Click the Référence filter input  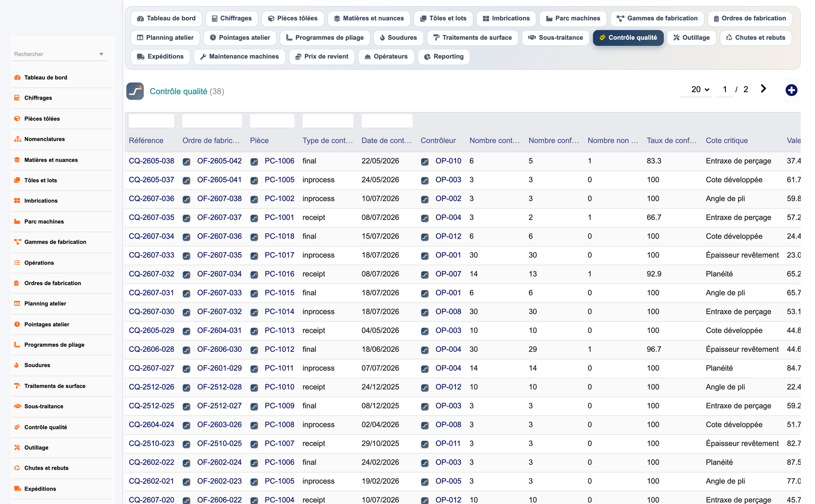[152, 121]
